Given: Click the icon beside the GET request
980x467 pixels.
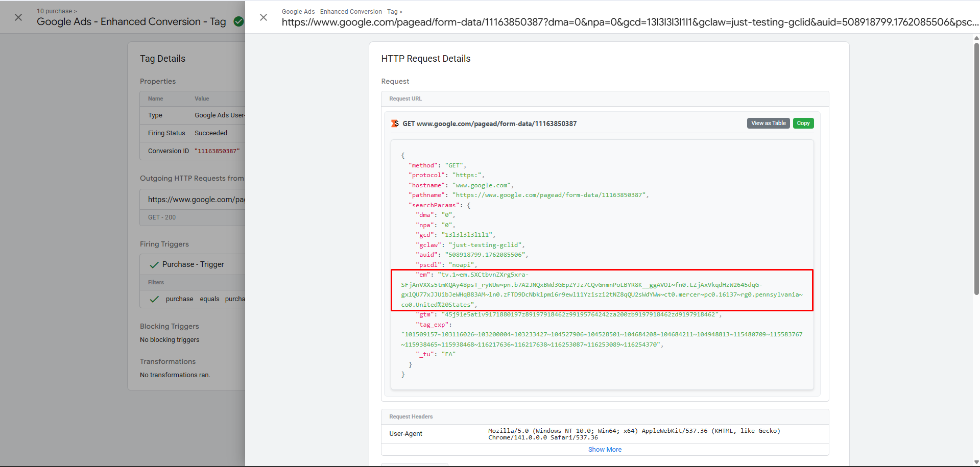Looking at the screenshot, I should 395,124.
